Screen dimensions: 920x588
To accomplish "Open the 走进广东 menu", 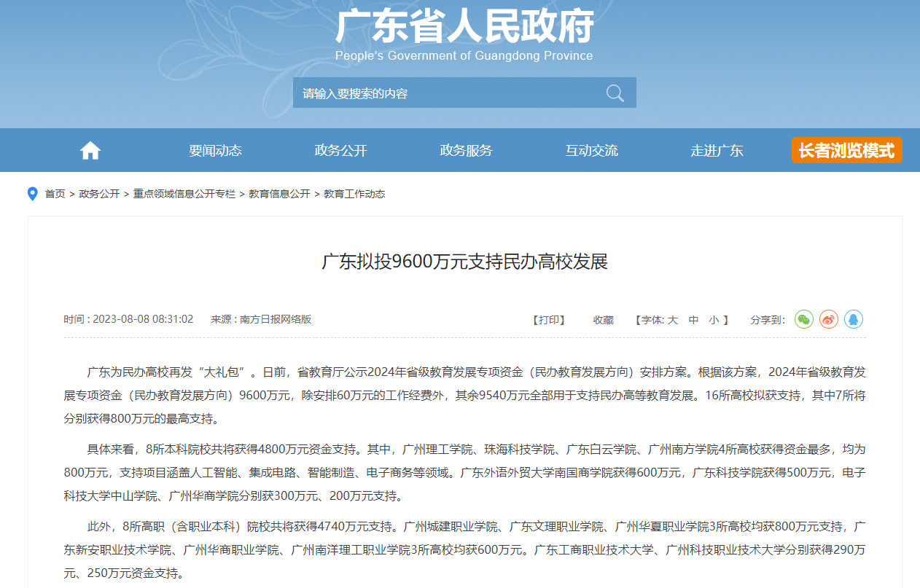I will click(x=717, y=151).
